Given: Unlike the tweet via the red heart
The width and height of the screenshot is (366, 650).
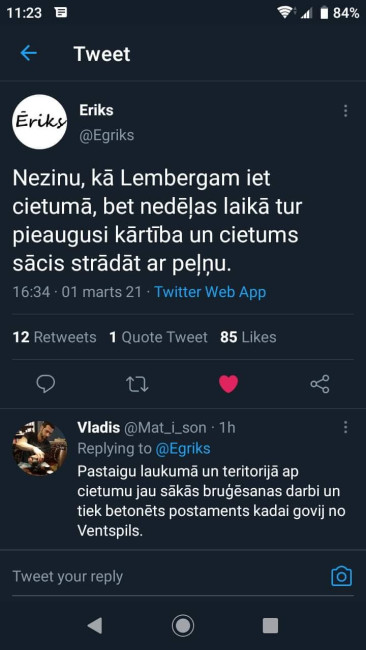Looking at the screenshot, I should tap(228, 384).
